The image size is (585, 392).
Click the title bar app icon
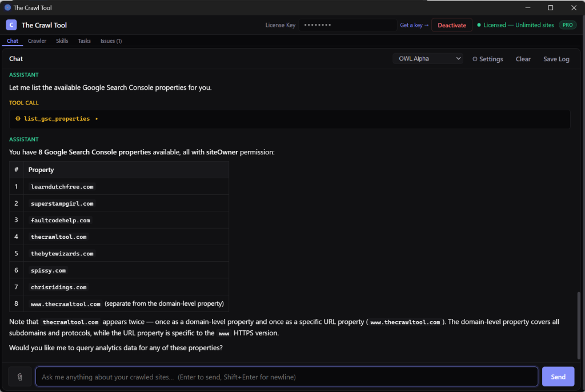click(7, 7)
